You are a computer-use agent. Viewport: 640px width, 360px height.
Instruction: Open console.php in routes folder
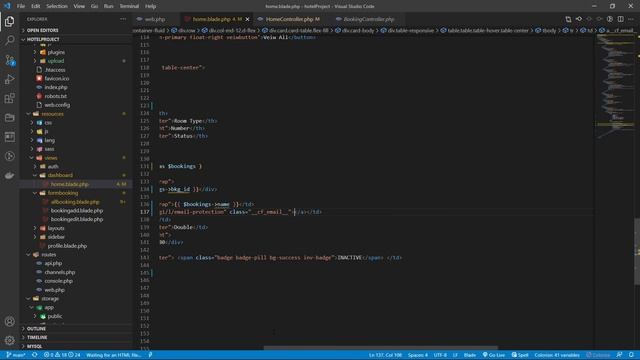coord(58,281)
